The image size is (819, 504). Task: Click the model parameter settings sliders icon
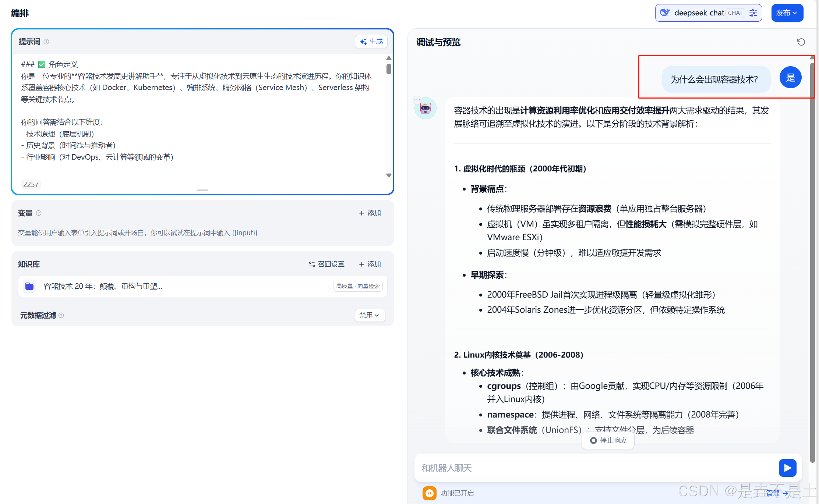[753, 13]
